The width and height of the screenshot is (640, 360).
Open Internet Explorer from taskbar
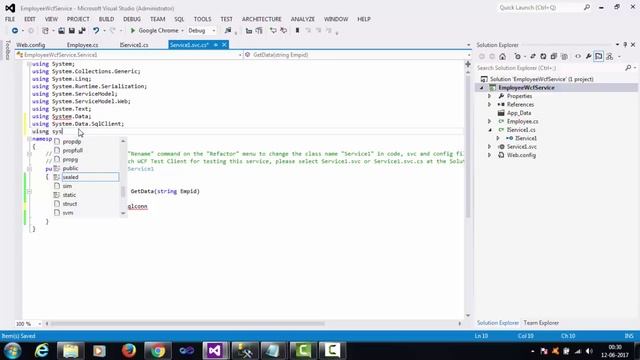click(x=42, y=351)
